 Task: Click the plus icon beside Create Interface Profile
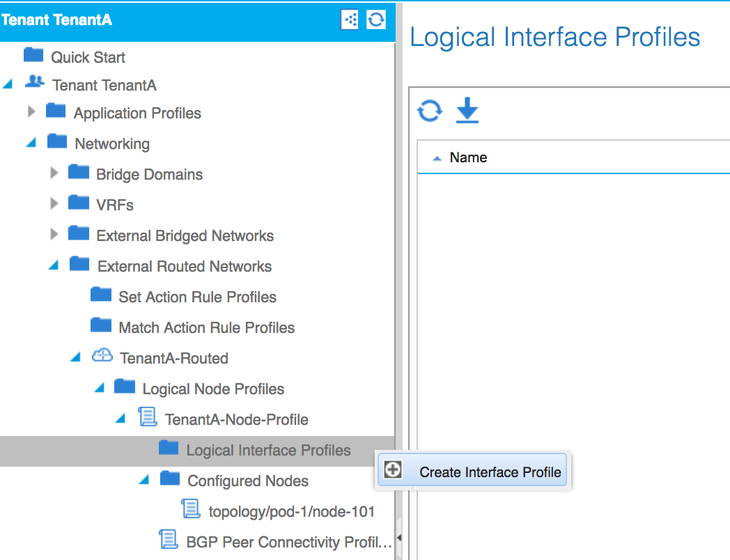click(x=392, y=469)
